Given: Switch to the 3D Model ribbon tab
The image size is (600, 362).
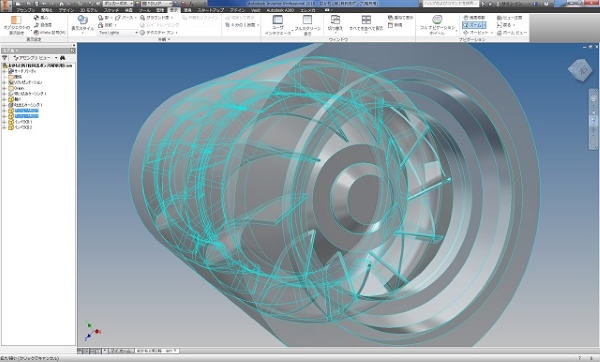Looking at the screenshot, I should [x=89, y=10].
